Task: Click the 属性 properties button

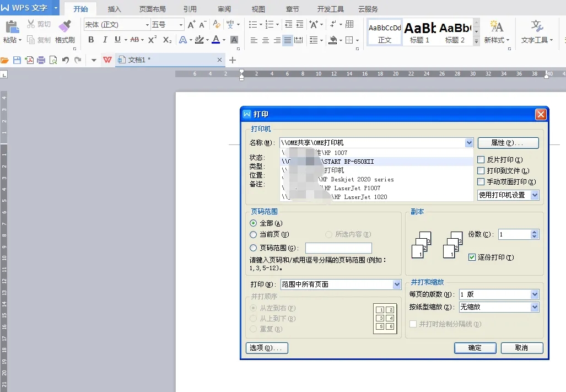Action: (x=508, y=143)
